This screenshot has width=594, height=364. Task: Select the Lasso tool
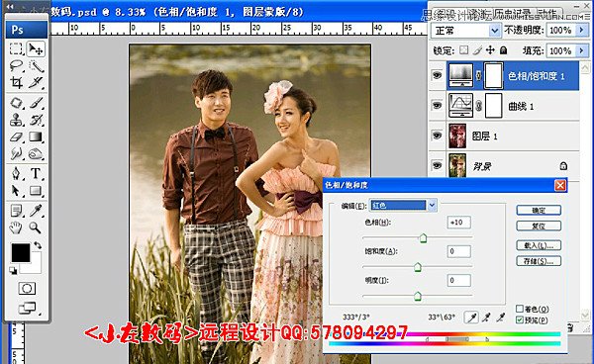point(16,66)
